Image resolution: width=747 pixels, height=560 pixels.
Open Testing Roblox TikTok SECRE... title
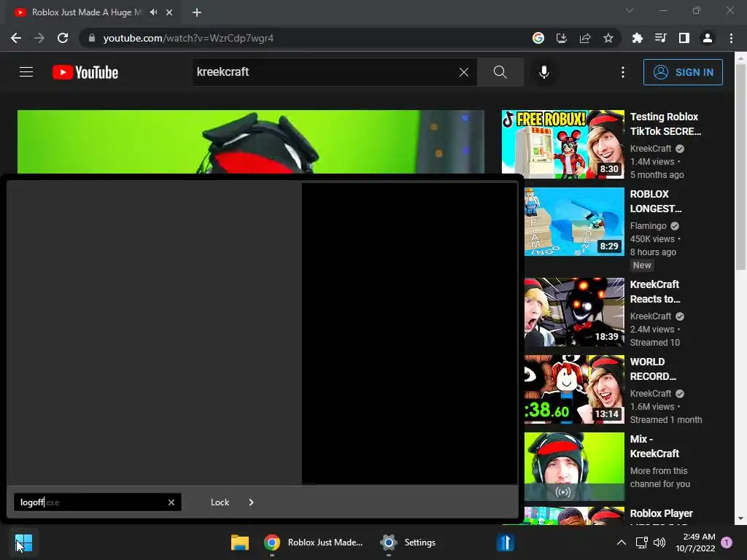click(x=665, y=124)
